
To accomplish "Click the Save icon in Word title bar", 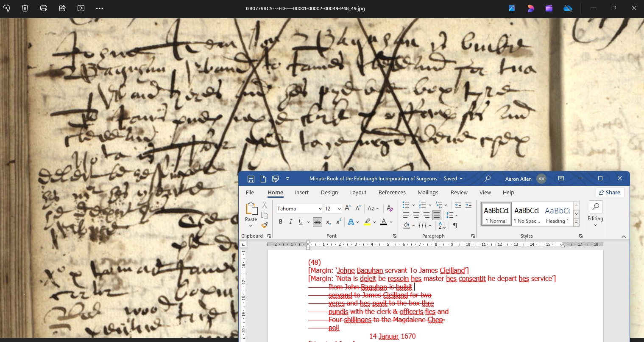I will (251, 179).
